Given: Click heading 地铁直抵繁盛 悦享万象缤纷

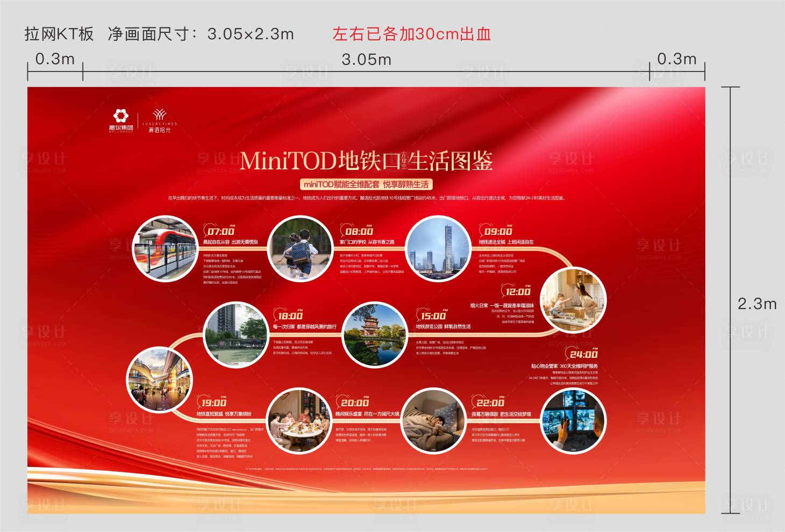Looking at the screenshot, I should tap(224, 414).
